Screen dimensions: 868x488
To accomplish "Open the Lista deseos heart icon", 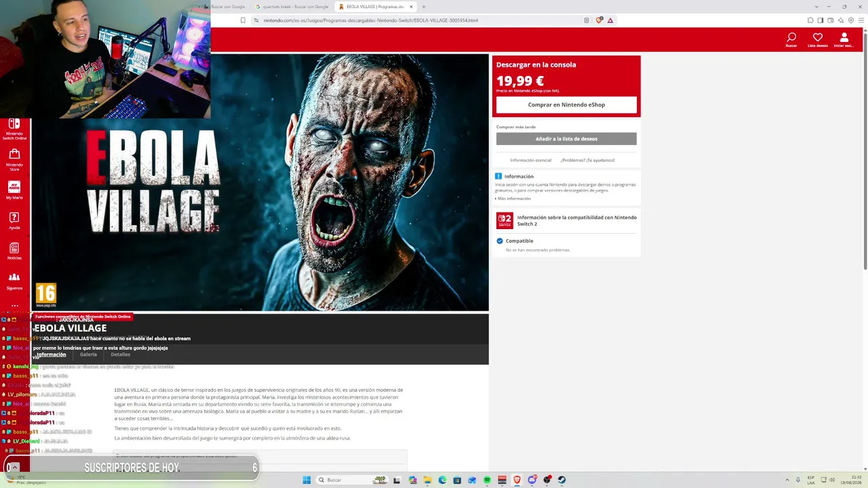I will coord(818,40).
